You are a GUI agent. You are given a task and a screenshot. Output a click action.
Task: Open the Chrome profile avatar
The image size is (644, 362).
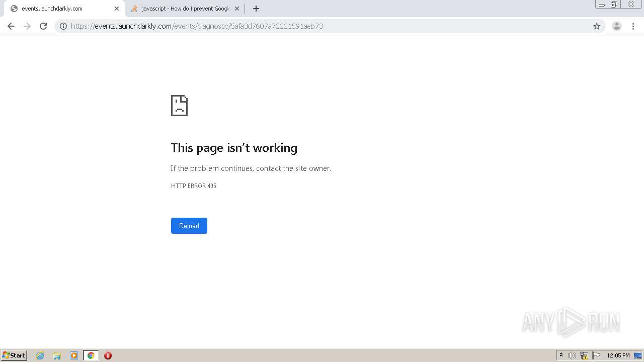click(617, 26)
